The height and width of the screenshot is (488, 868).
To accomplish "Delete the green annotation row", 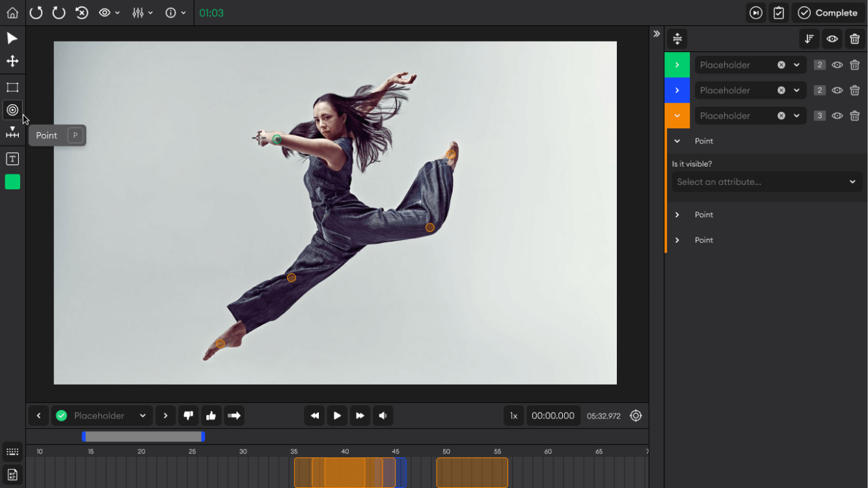I will [855, 65].
